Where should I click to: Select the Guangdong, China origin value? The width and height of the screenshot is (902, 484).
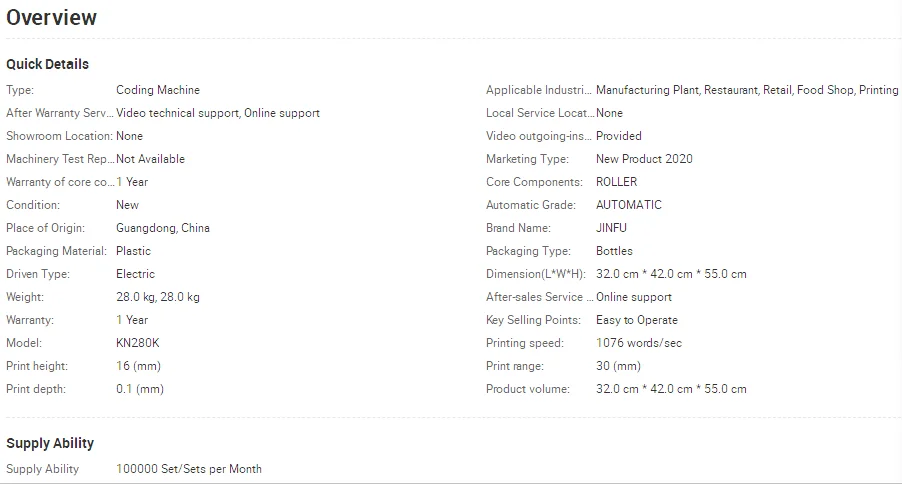tap(163, 228)
